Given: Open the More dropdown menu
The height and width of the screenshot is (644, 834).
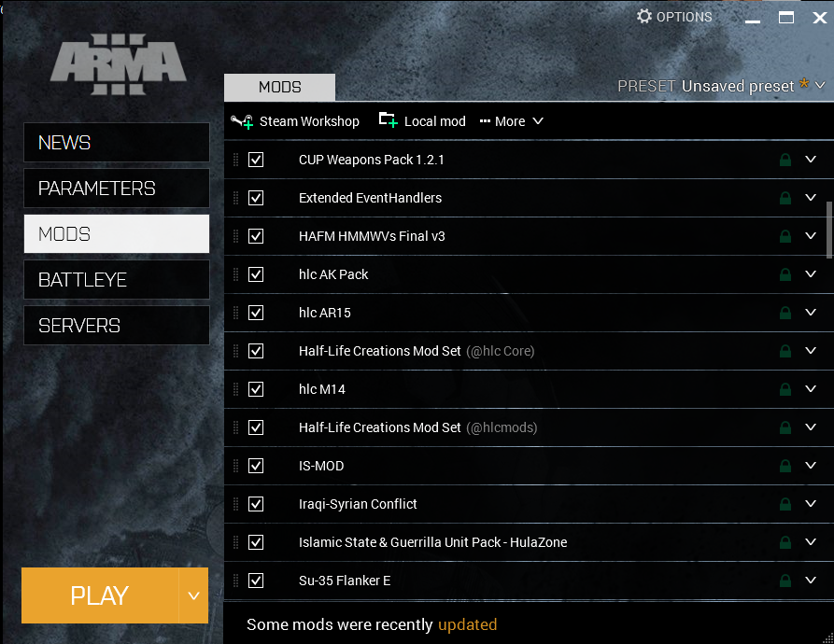Looking at the screenshot, I should pyautogui.click(x=512, y=121).
